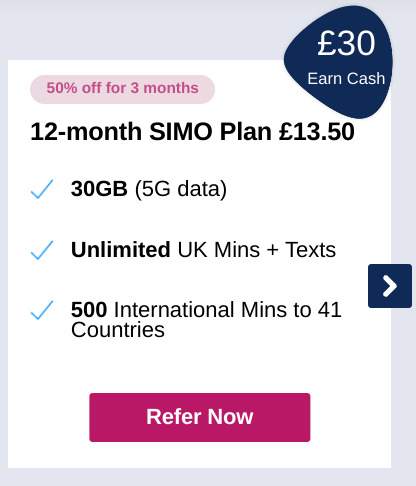This screenshot has height=486, width=416.
Task: Click the checkmark beside 30GB data
Action: pos(42,189)
